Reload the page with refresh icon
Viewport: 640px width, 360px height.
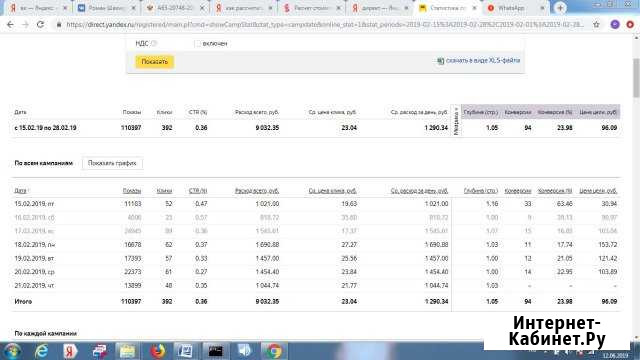[40, 24]
